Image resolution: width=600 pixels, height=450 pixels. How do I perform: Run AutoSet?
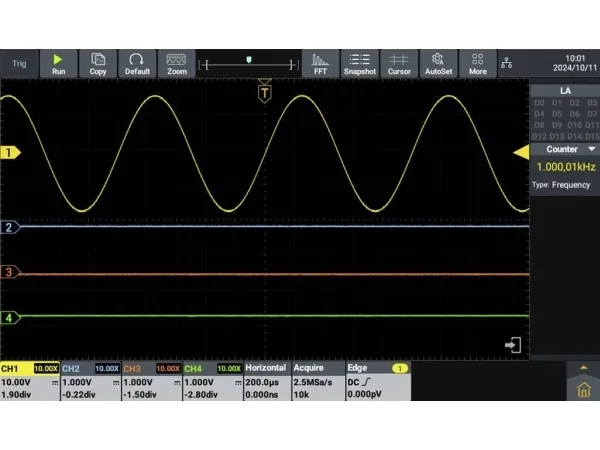[x=438, y=63]
